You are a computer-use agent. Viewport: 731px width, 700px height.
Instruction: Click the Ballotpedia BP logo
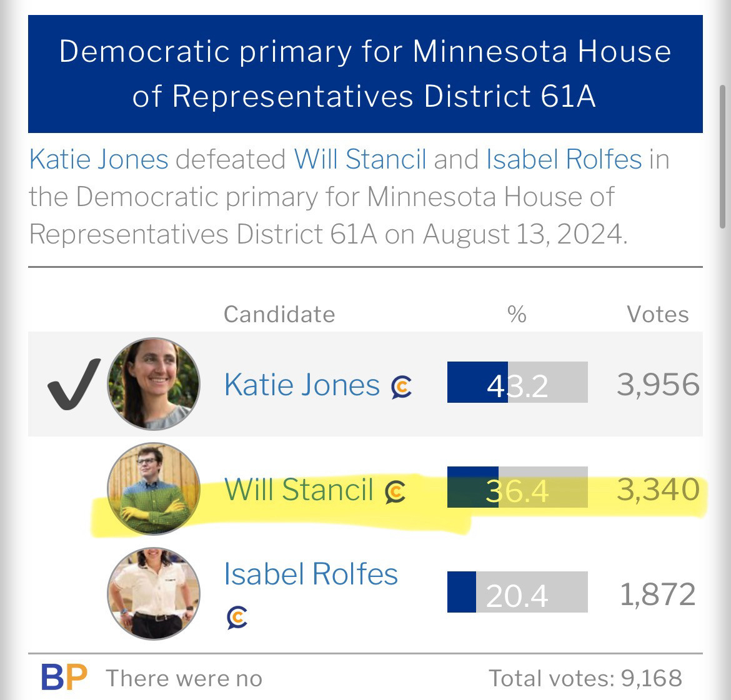64,678
